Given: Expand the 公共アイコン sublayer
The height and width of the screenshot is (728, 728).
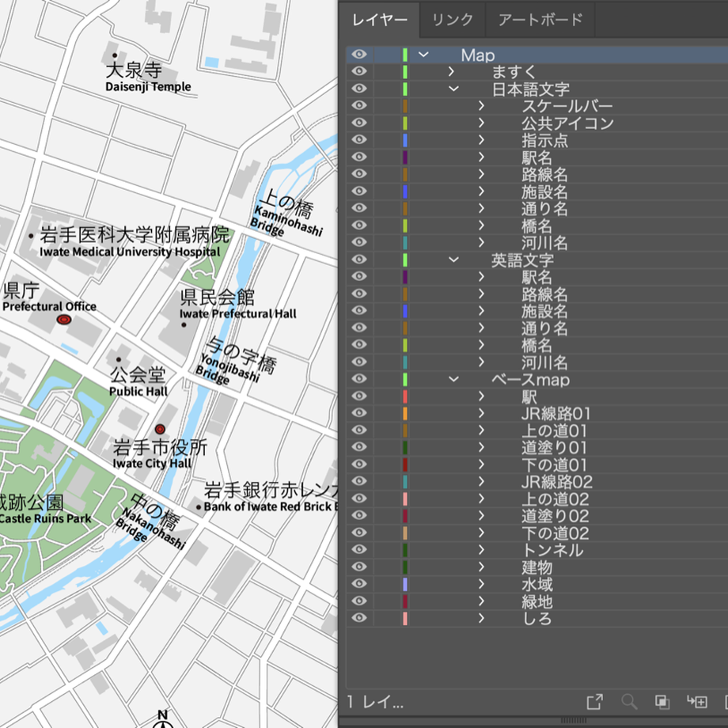Looking at the screenshot, I should tap(481, 123).
